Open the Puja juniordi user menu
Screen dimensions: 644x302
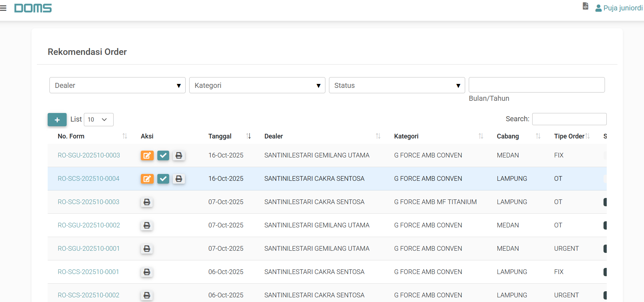(x=619, y=8)
